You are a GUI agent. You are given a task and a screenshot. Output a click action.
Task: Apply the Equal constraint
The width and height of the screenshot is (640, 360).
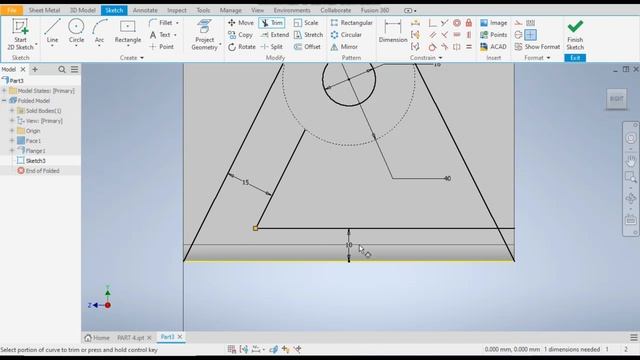tap(469, 47)
